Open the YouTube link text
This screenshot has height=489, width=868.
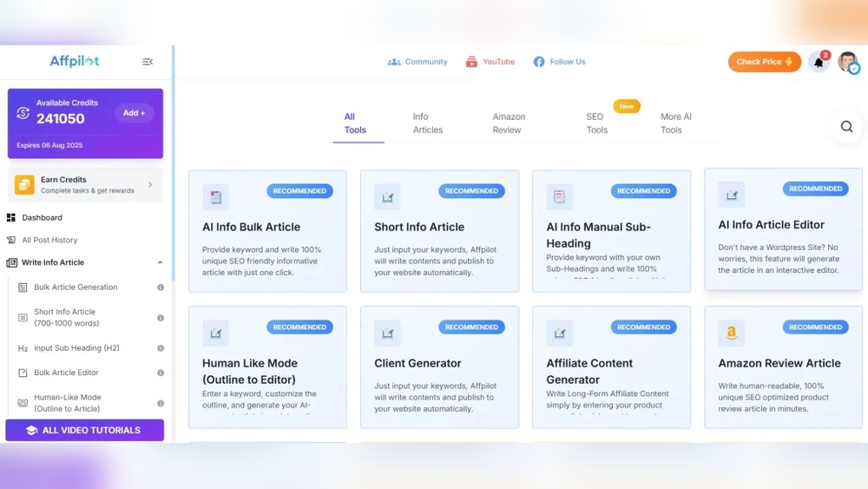pyautogui.click(x=499, y=62)
